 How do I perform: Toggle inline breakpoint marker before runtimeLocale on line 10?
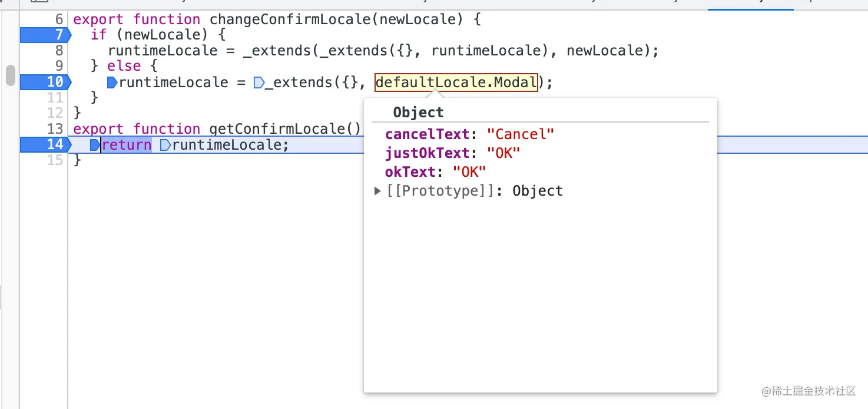[112, 83]
